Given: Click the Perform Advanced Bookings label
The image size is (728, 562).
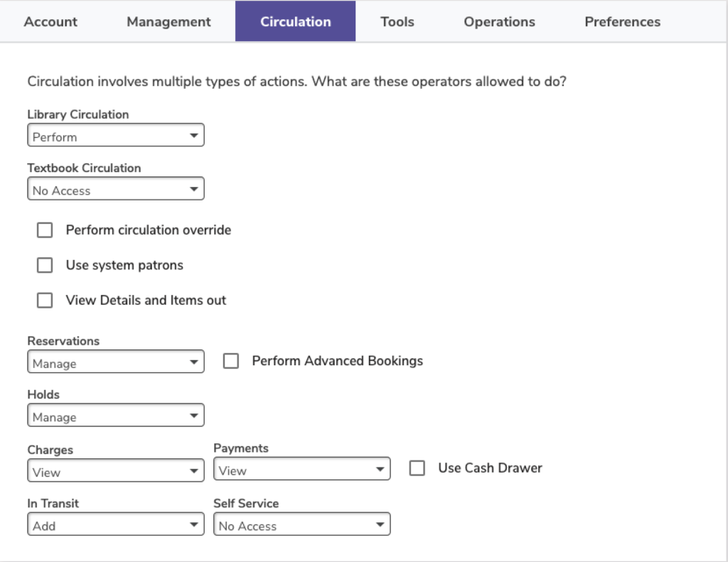Looking at the screenshot, I should pos(337,361).
